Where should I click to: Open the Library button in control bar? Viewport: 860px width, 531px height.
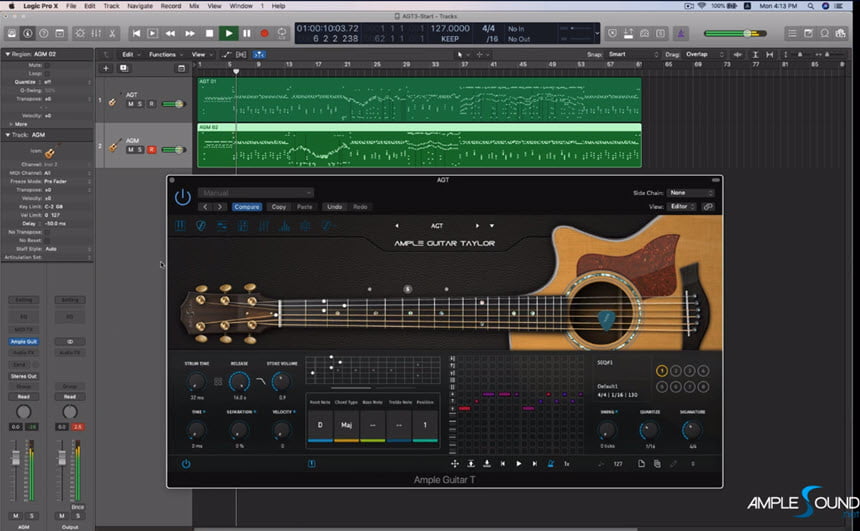pyautogui.click(x=12, y=33)
